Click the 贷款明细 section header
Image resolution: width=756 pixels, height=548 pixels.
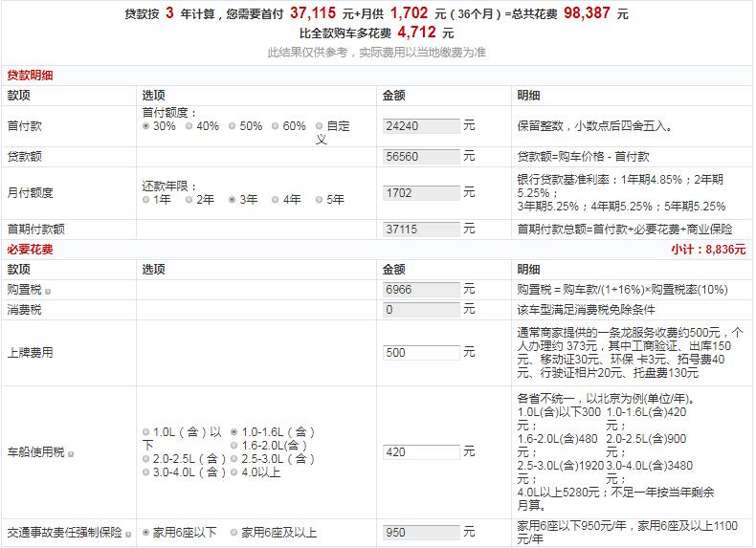(x=30, y=76)
